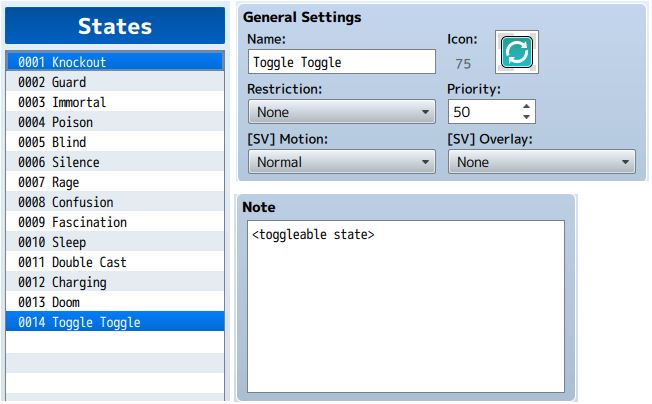Choose the 0004 Poison state

coord(115,122)
